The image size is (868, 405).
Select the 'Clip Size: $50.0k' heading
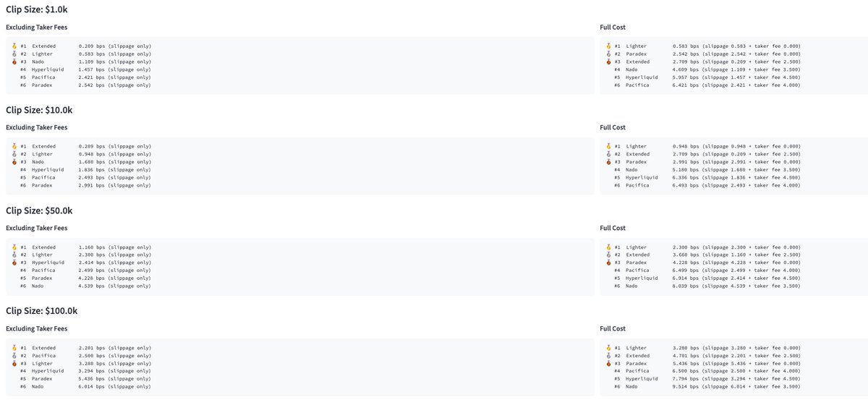point(39,210)
